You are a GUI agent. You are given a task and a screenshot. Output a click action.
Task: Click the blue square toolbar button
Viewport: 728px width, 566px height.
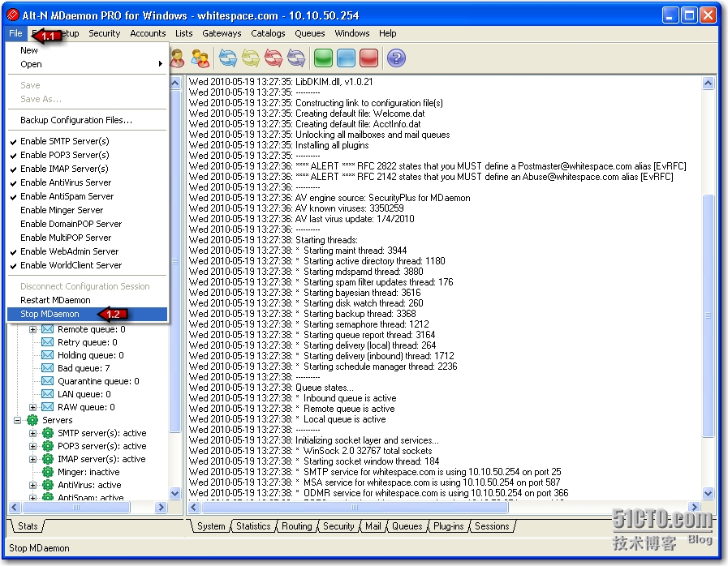click(x=346, y=58)
